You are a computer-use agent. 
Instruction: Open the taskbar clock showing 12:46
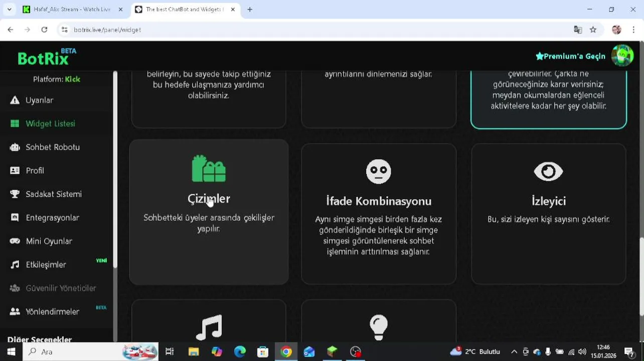603,351
